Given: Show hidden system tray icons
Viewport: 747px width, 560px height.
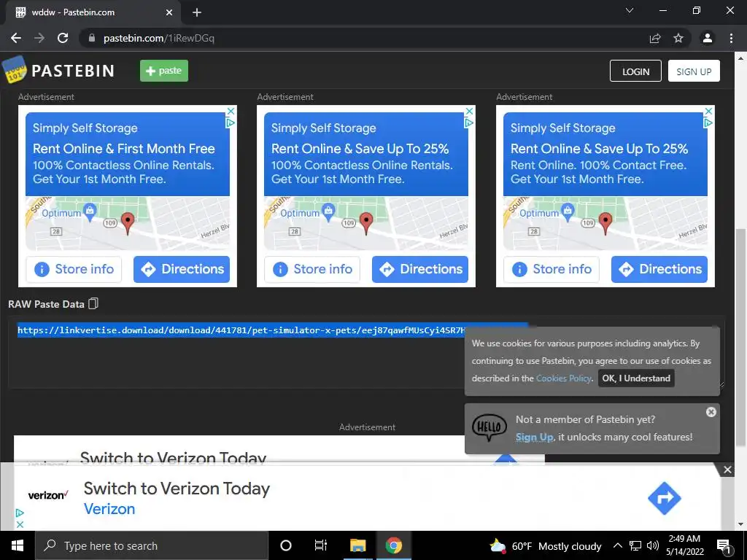Looking at the screenshot, I should pyautogui.click(x=617, y=545).
